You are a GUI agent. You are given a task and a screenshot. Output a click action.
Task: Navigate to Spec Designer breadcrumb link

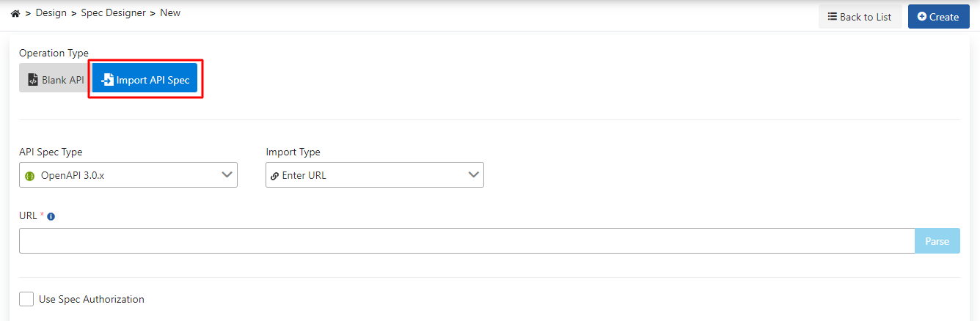(x=113, y=13)
